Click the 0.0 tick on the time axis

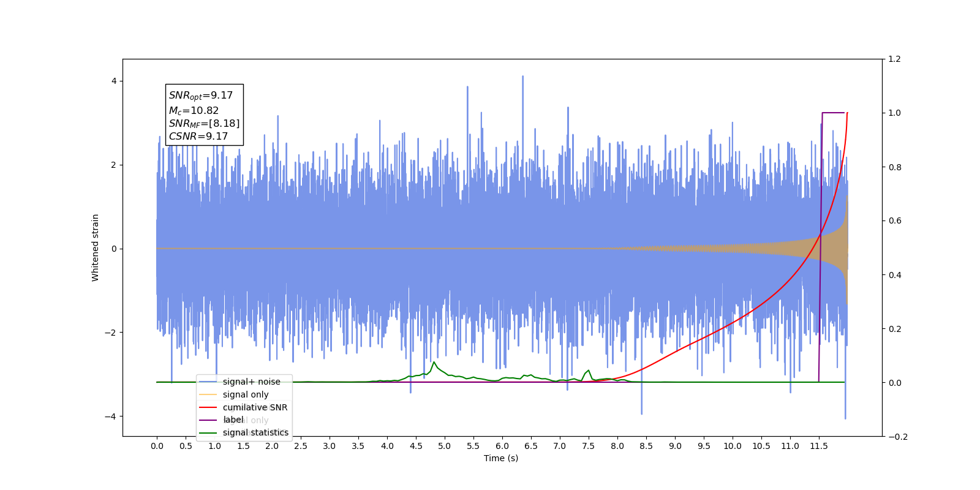pyautogui.click(x=157, y=446)
